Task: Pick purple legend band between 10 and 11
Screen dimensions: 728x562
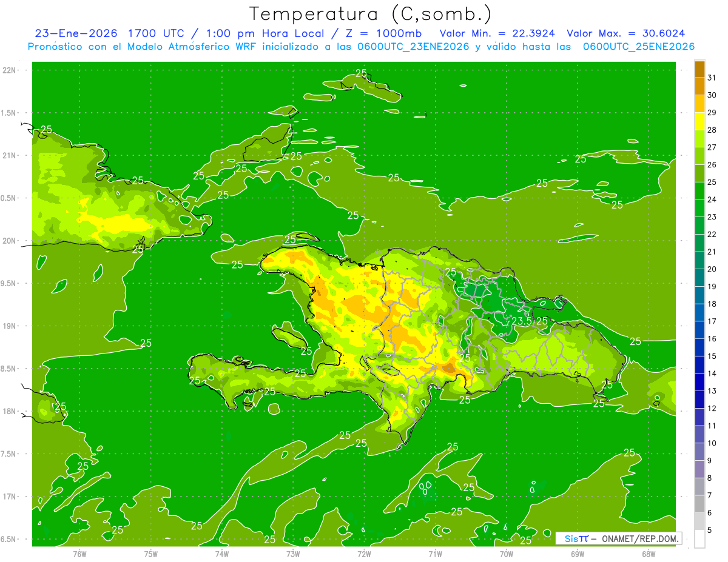Action: [x=699, y=435]
